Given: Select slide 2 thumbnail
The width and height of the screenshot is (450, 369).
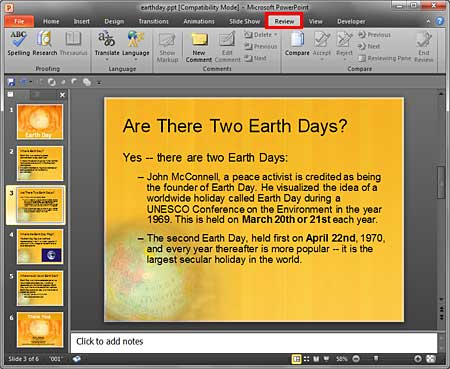Looking at the screenshot, I should tap(40, 163).
